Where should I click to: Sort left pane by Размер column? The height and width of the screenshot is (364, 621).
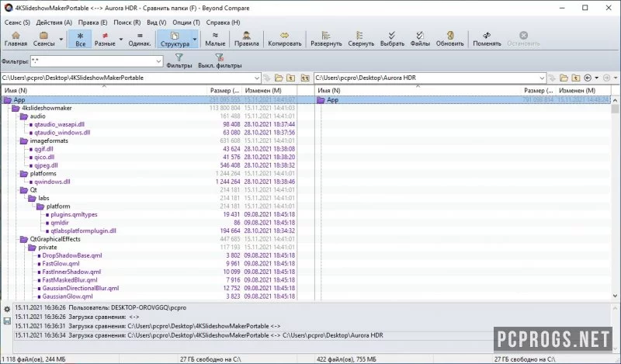tap(224, 91)
